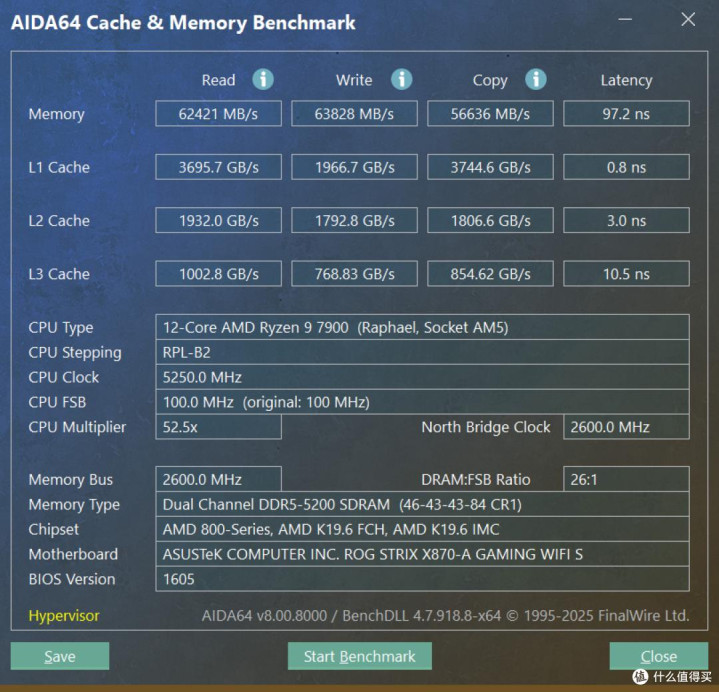719x692 pixels.
Task: Click the CPU Stepping label
Action: pos(75,353)
